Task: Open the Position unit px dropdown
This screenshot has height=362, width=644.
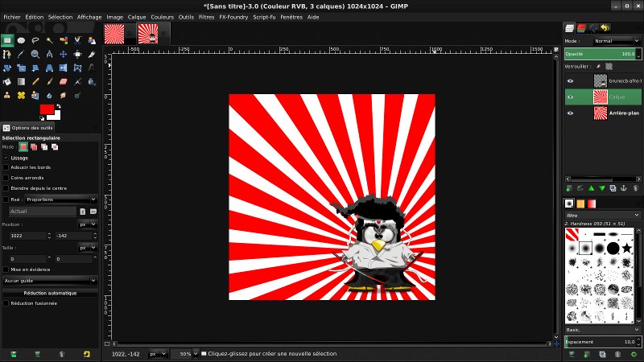Action: (x=88, y=224)
